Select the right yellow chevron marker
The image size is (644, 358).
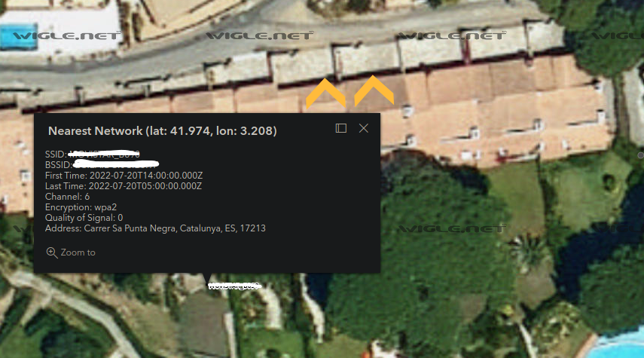click(x=374, y=90)
